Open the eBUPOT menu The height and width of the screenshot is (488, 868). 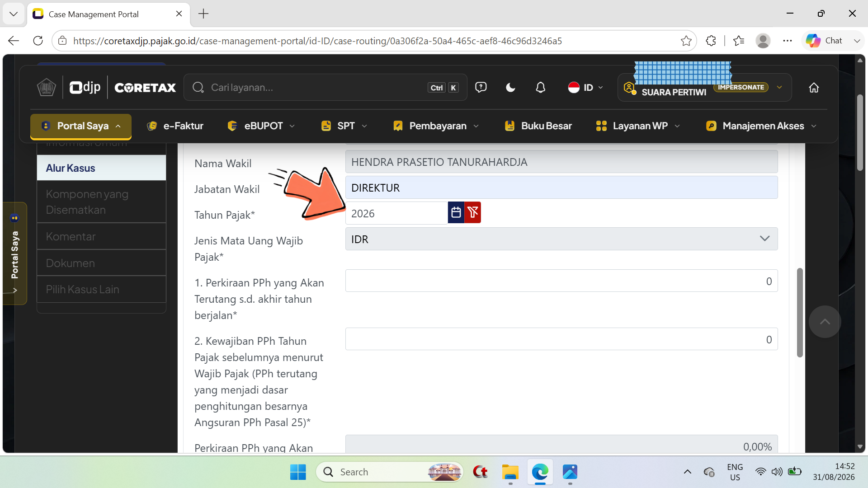(x=261, y=126)
